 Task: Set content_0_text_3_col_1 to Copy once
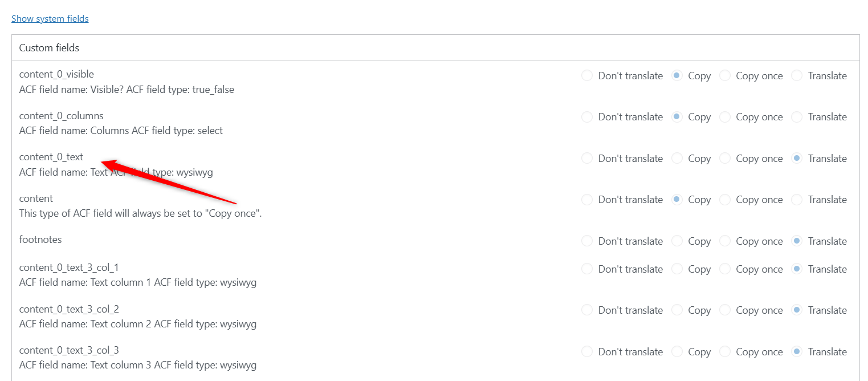(x=725, y=269)
